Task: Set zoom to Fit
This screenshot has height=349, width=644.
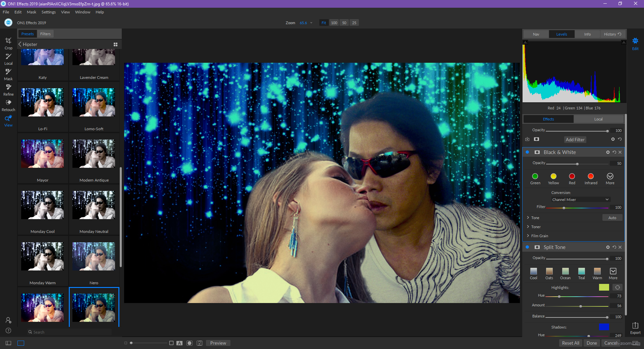Action: point(324,23)
